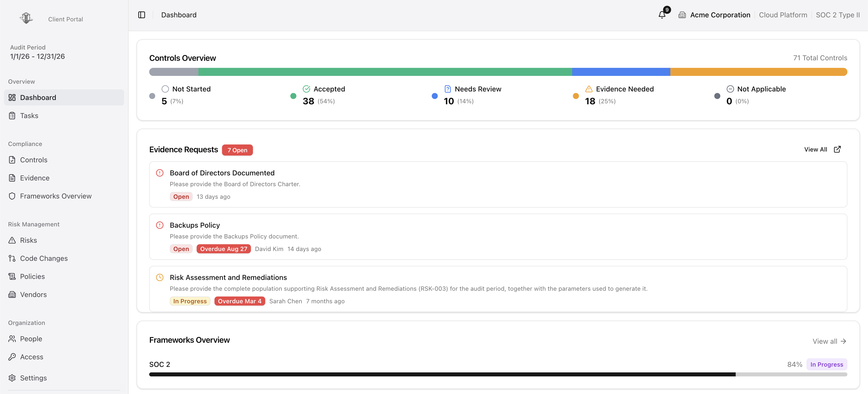Click the Overdue Aug 27 badge

[224, 249]
